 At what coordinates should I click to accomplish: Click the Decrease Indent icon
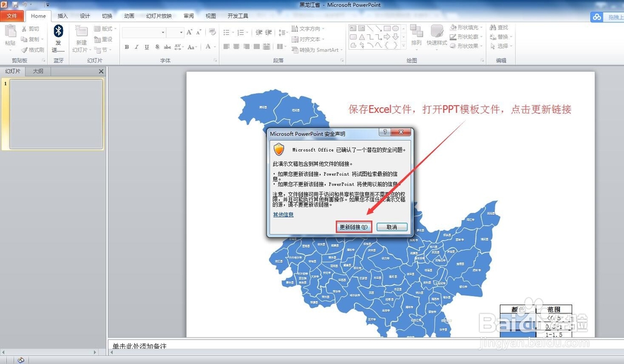(x=259, y=32)
